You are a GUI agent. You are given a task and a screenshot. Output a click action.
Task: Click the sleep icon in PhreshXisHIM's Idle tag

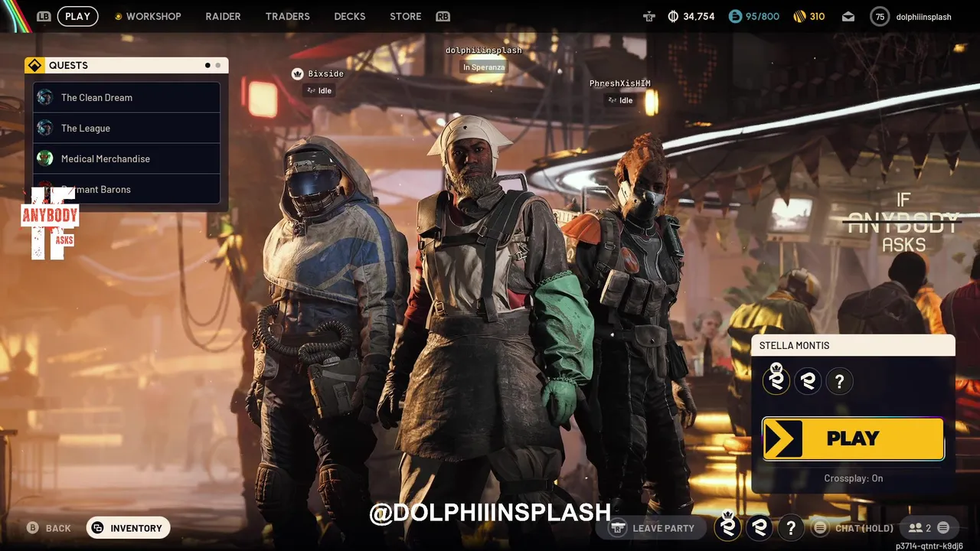[612, 100]
